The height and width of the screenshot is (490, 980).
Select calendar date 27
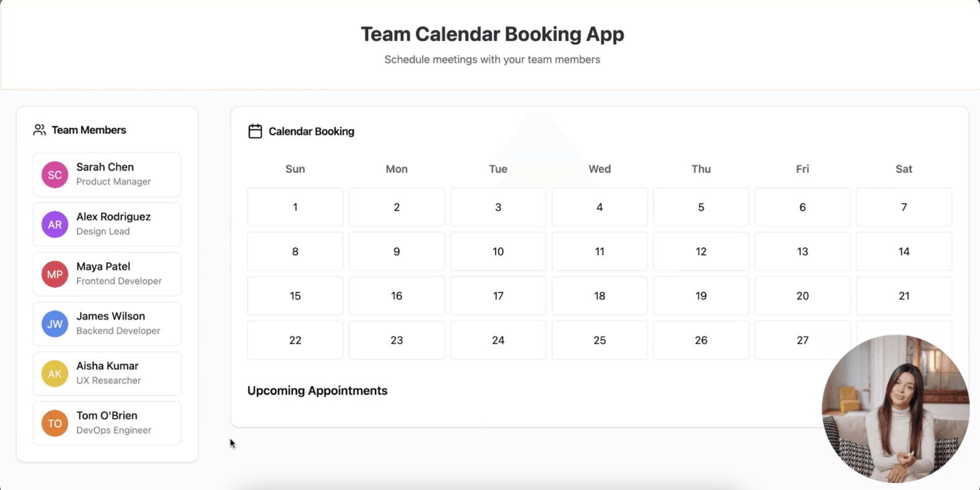[802, 340]
